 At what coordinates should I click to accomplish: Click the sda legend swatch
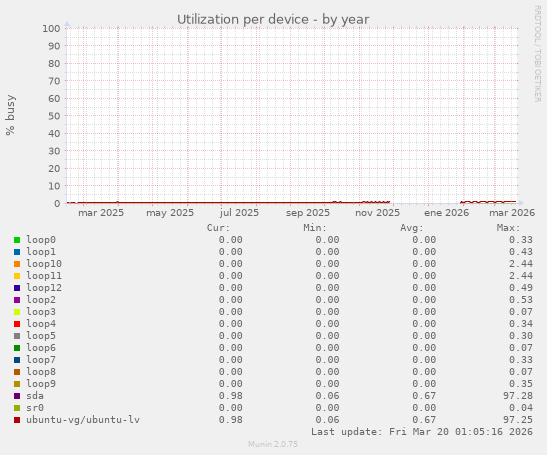[x=17, y=396]
